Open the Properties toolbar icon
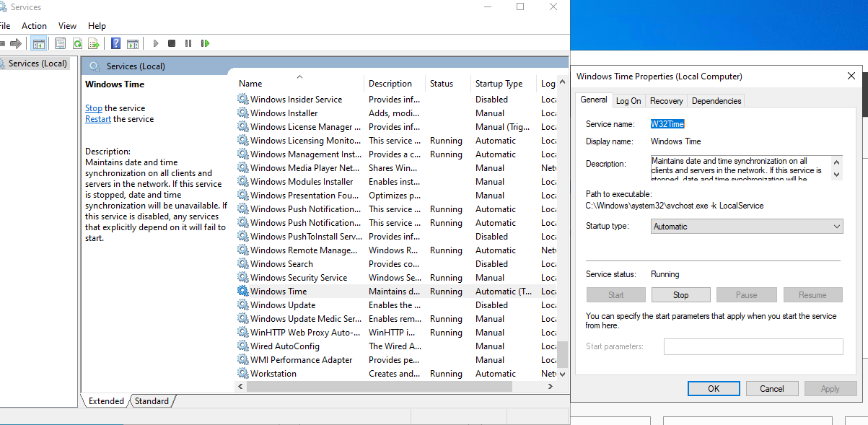Screen dimensions: 868x425 (60, 43)
